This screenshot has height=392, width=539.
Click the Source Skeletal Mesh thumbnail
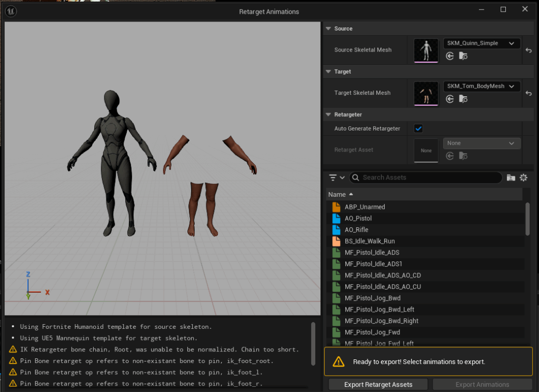[x=426, y=51]
